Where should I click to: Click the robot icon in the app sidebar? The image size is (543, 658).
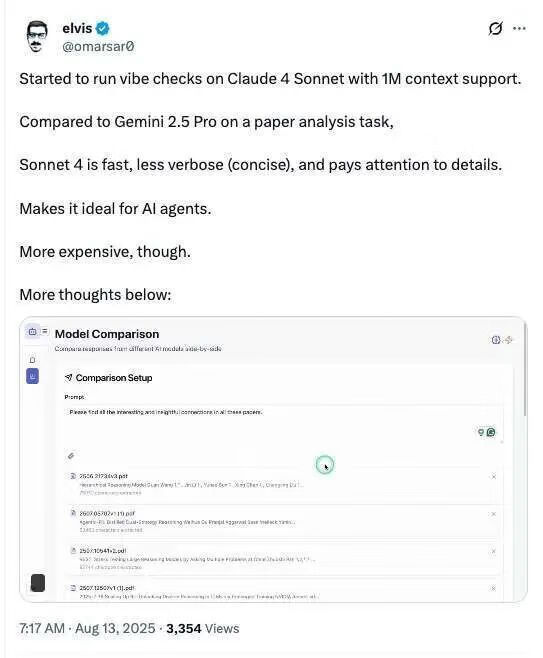click(32, 332)
